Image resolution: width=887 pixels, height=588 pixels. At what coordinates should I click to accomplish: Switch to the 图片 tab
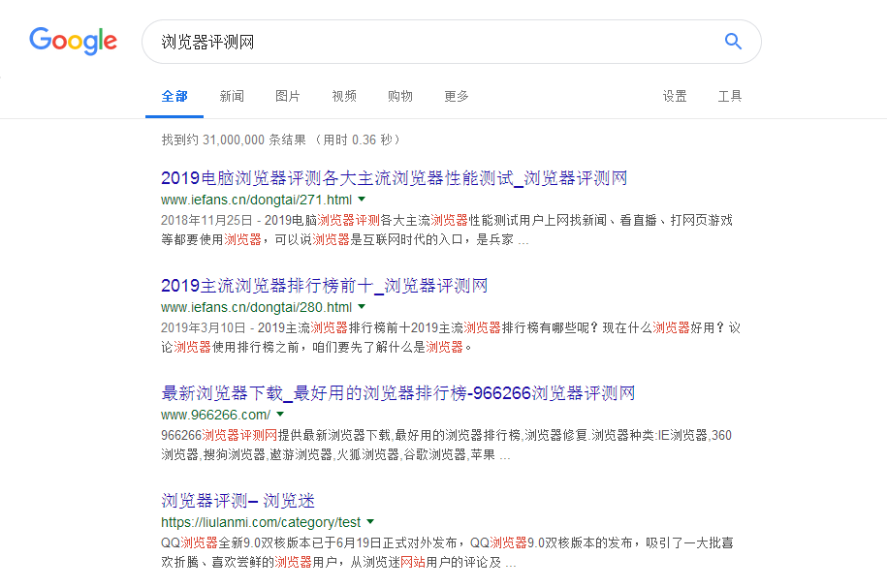click(288, 97)
